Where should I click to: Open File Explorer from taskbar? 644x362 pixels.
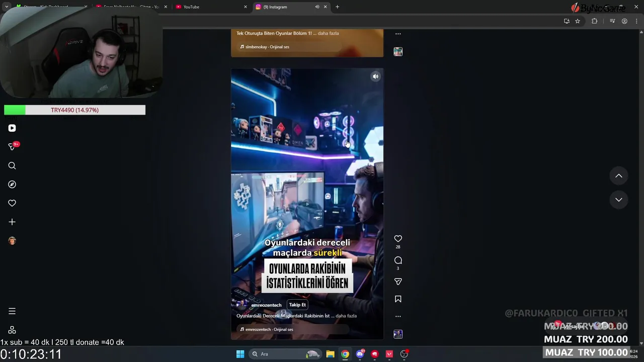click(330, 354)
